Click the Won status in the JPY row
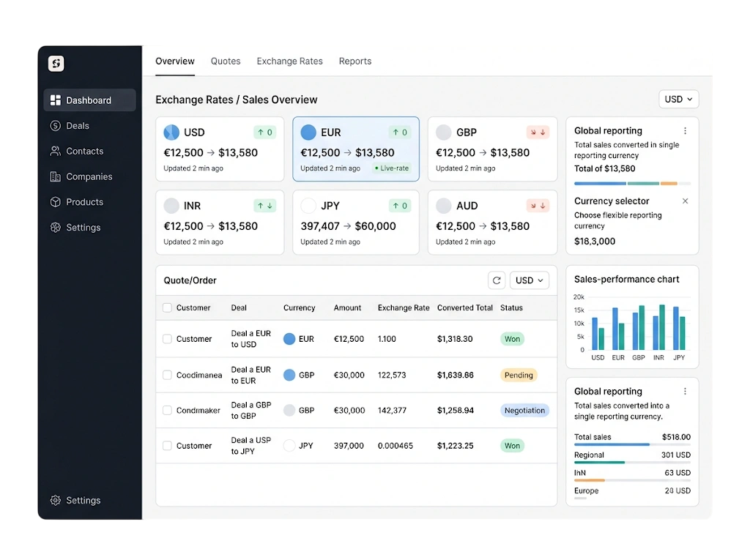The height and width of the screenshot is (560, 750). [512, 446]
